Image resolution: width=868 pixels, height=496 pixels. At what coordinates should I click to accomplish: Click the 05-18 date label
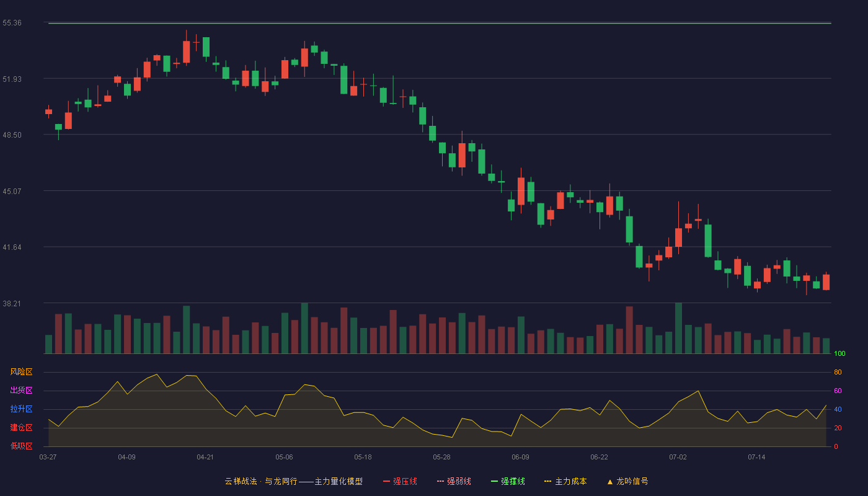coord(363,457)
